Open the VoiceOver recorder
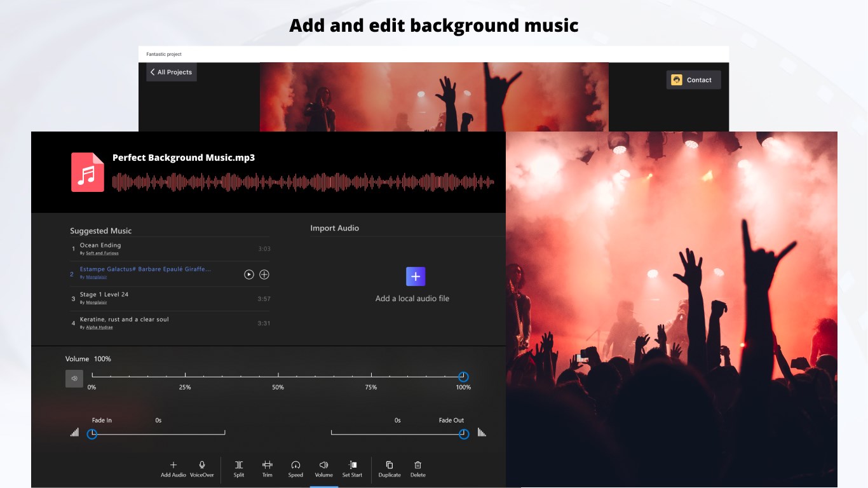 coord(202,470)
